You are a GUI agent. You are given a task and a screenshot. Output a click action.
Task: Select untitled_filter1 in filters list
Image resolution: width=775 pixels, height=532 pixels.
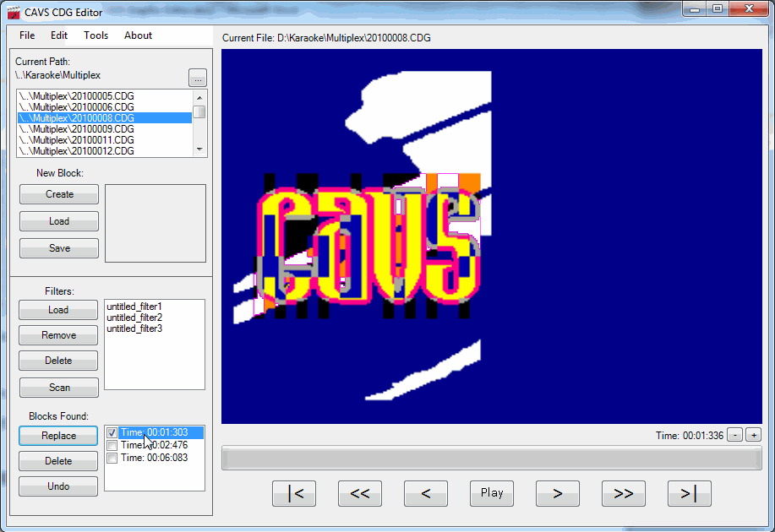tap(134, 307)
